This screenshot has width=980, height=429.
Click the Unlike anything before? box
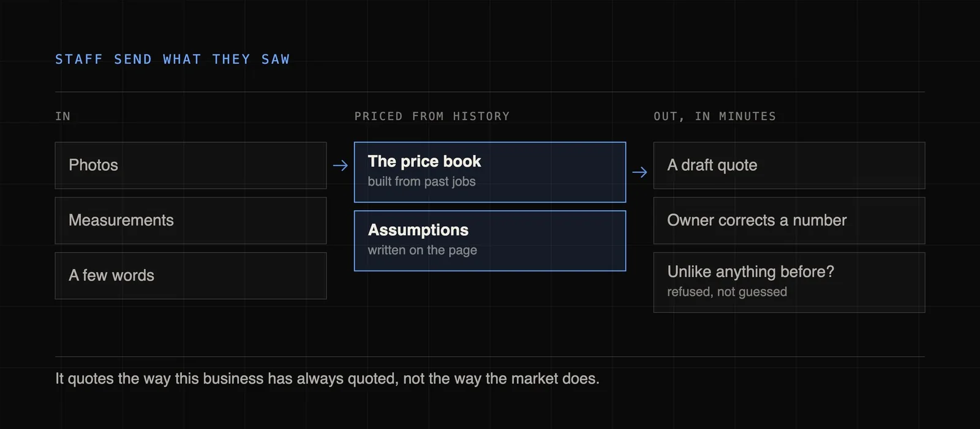(789, 283)
